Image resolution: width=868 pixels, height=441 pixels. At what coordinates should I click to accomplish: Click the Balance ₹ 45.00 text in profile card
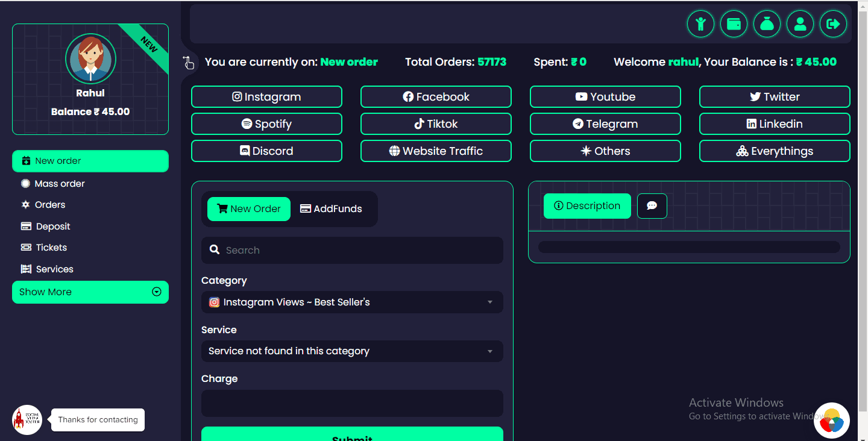[90, 111]
